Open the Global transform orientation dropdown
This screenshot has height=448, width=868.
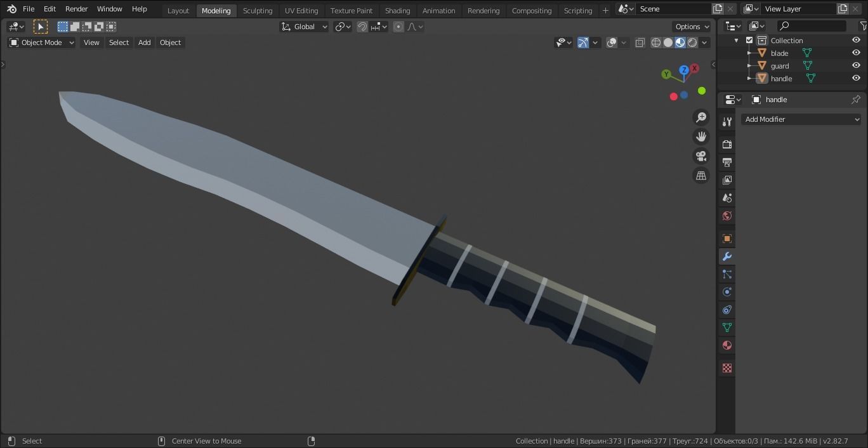click(305, 27)
